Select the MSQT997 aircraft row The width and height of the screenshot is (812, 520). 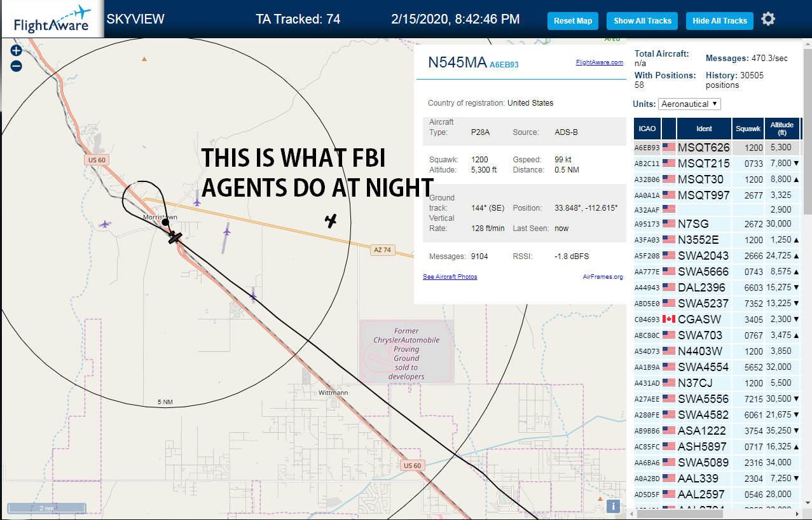point(718,195)
